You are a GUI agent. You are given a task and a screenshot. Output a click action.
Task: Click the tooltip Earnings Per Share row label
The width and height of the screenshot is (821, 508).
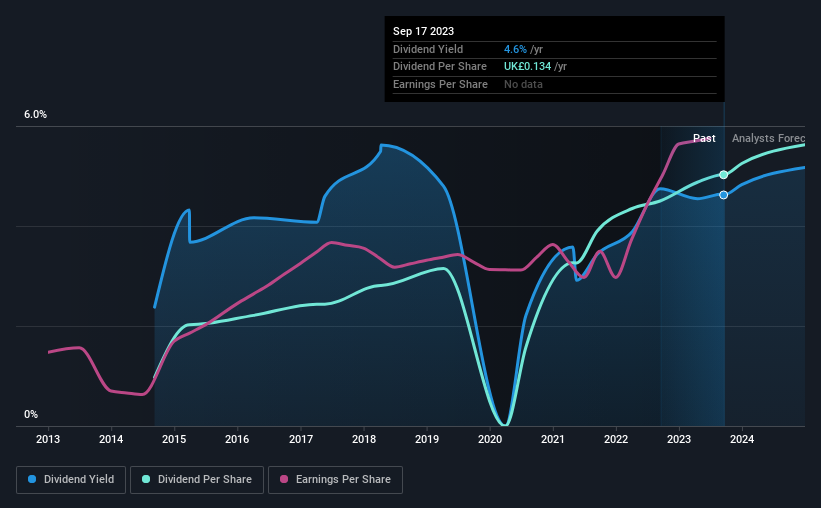point(440,84)
